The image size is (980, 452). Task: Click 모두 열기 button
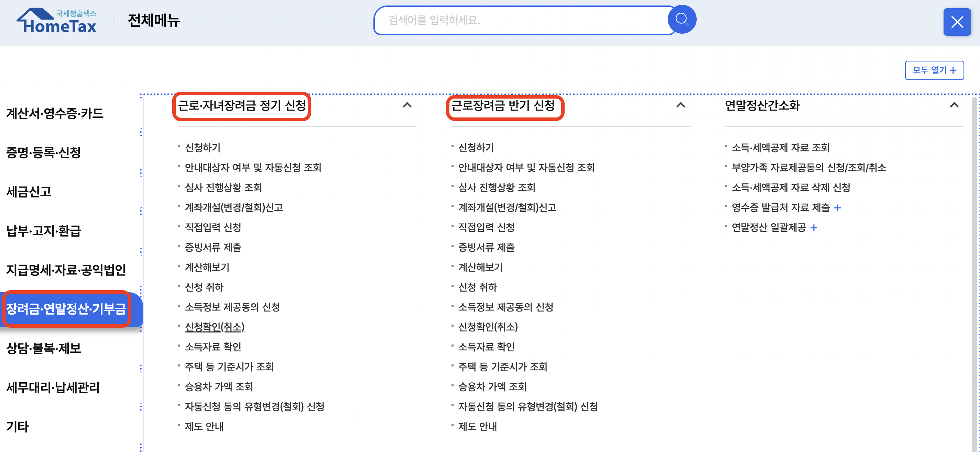pyautogui.click(x=934, y=70)
